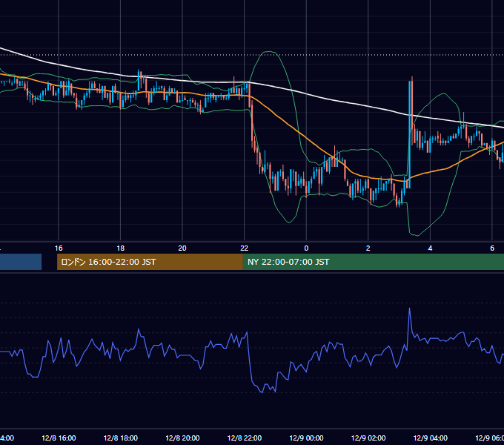Viewport: 504px width, 445px height.
Task: Click the hour 20 axis label
Action: (182, 248)
